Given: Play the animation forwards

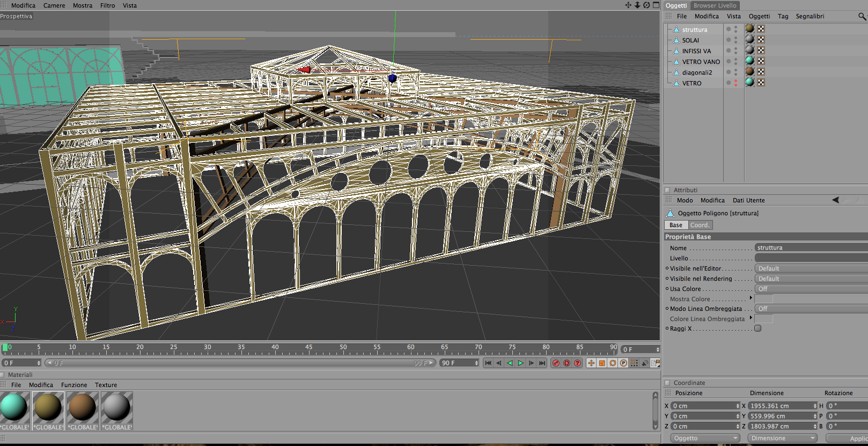Looking at the screenshot, I should pos(520,363).
